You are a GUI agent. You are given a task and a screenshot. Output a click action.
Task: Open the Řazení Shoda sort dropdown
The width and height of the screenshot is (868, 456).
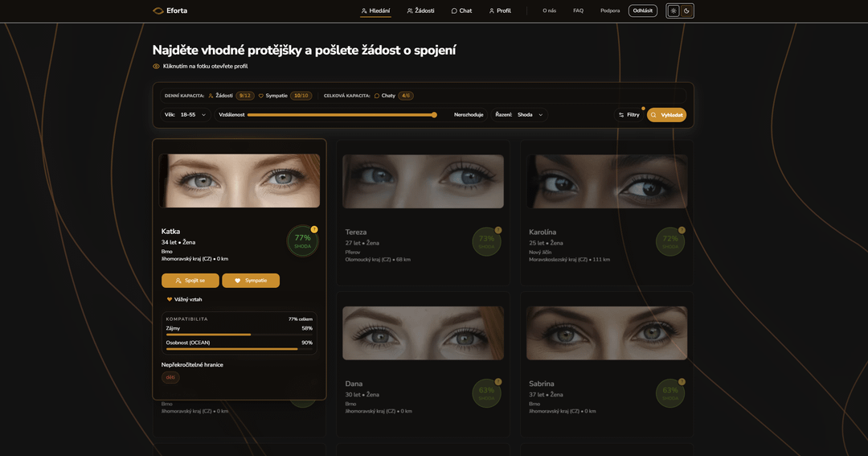[520, 115]
